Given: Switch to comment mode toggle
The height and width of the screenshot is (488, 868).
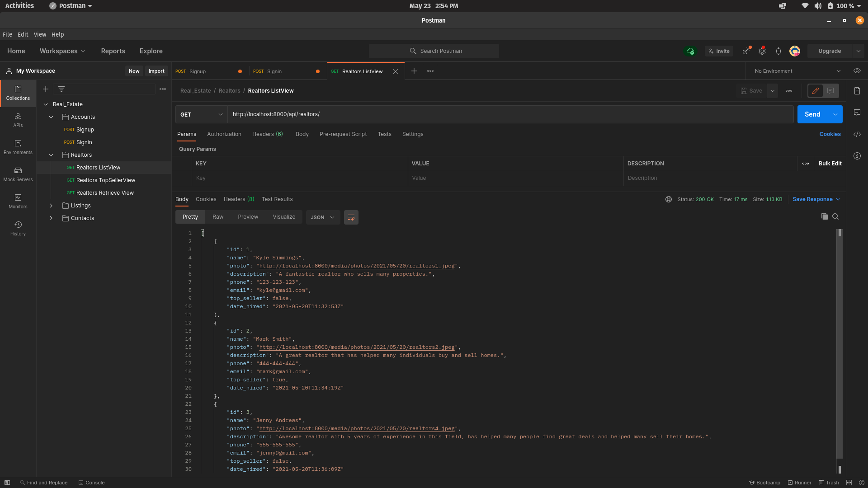Looking at the screenshot, I should 831,91.
